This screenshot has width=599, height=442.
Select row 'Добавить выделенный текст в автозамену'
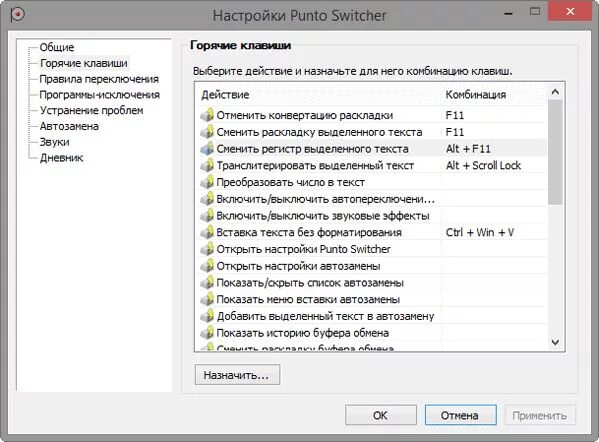[372, 316]
